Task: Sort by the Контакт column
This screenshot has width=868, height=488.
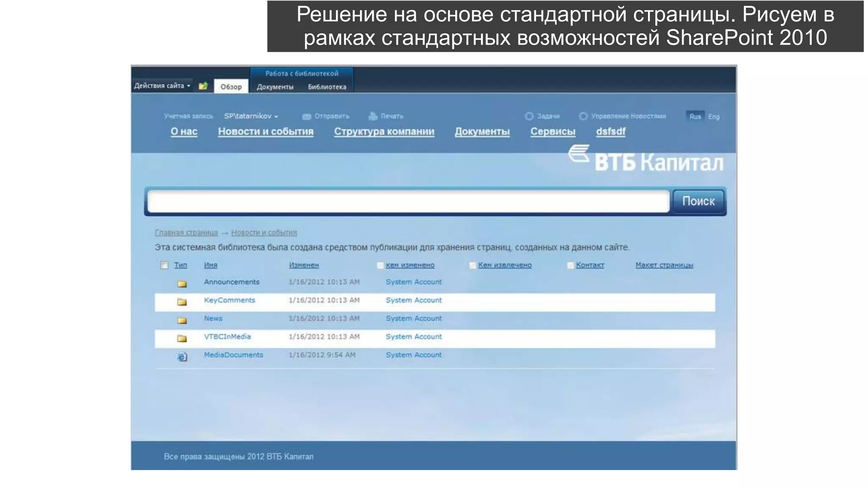Action: (590, 265)
